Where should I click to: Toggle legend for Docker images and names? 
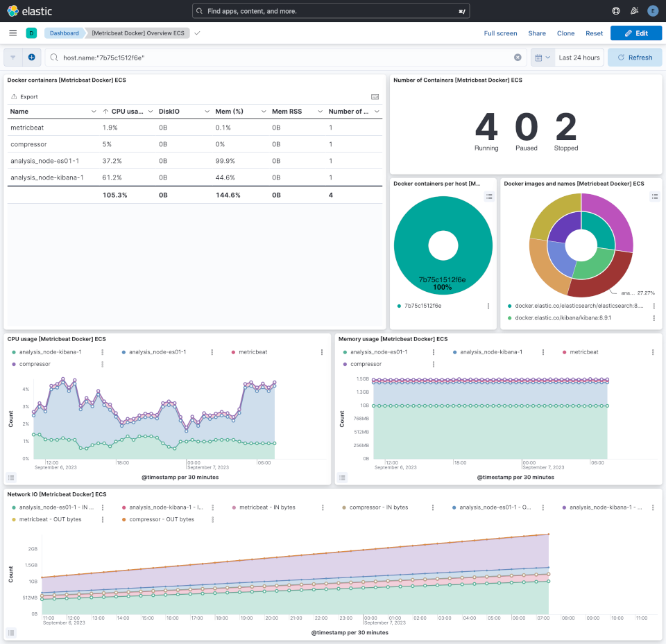pyautogui.click(x=654, y=197)
